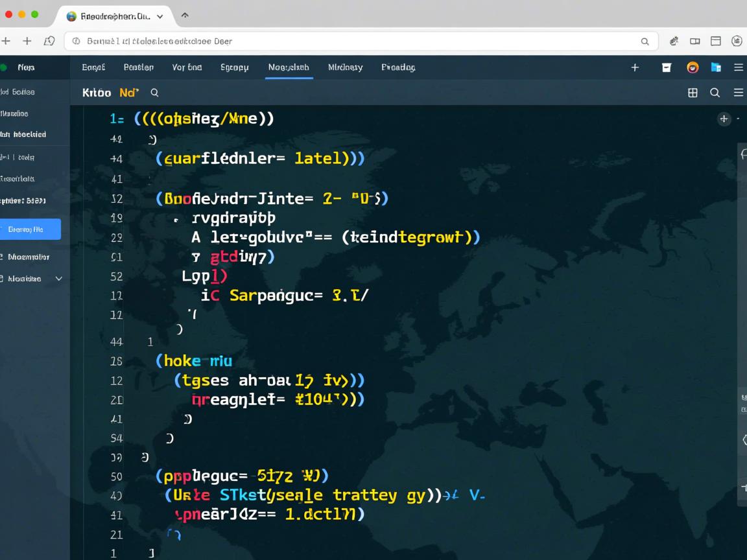Click the magnifier icon in editor header right
747x560 pixels.
tap(715, 93)
